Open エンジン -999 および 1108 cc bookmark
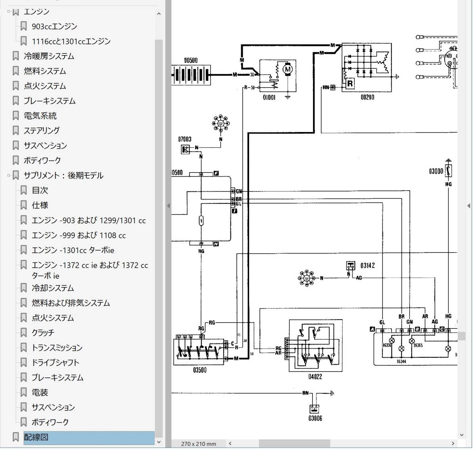The width and height of the screenshot is (476, 456). (79, 235)
